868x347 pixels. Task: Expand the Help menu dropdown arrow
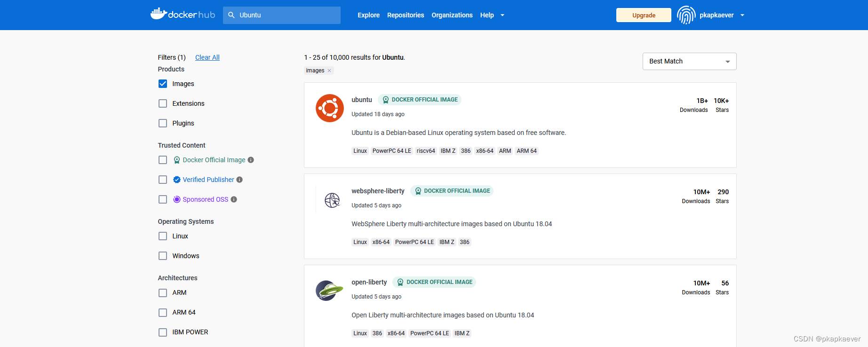(502, 15)
